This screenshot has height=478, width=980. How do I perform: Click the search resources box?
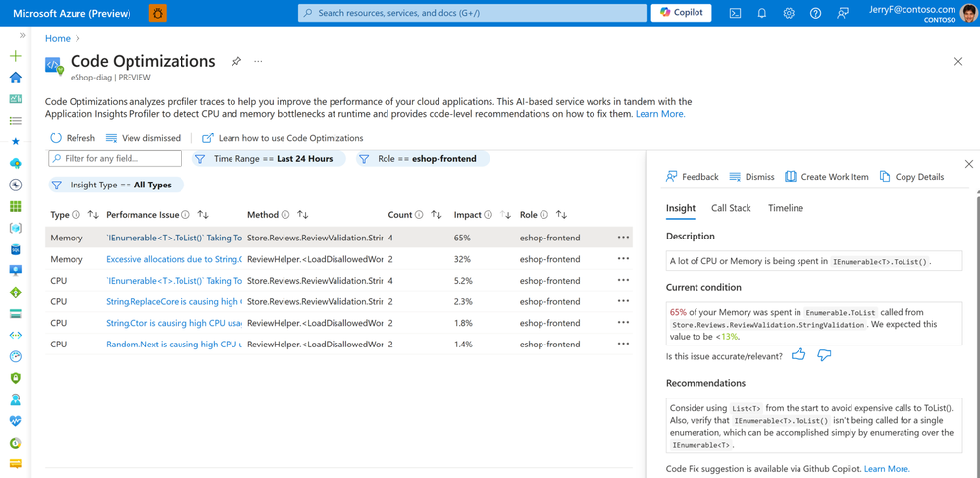(473, 13)
